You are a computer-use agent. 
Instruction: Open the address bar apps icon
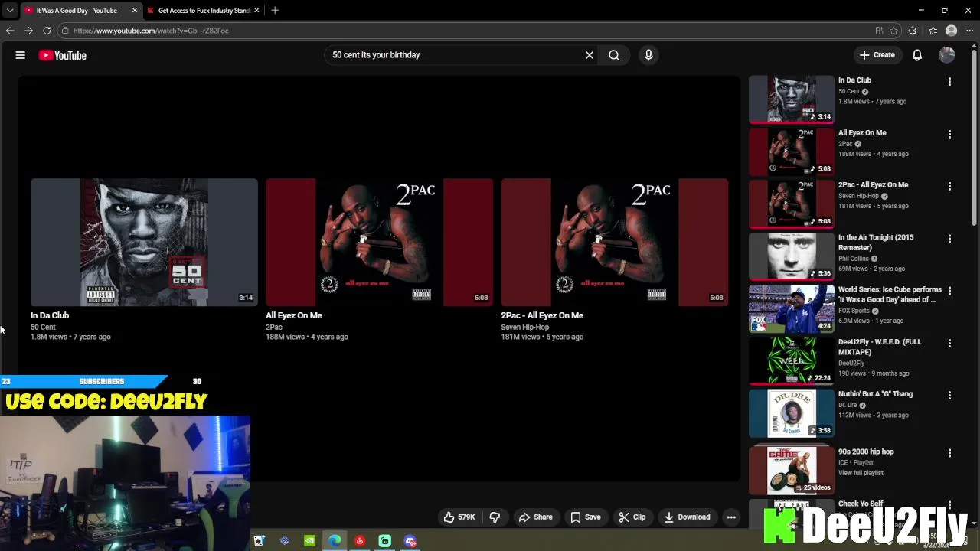click(879, 31)
